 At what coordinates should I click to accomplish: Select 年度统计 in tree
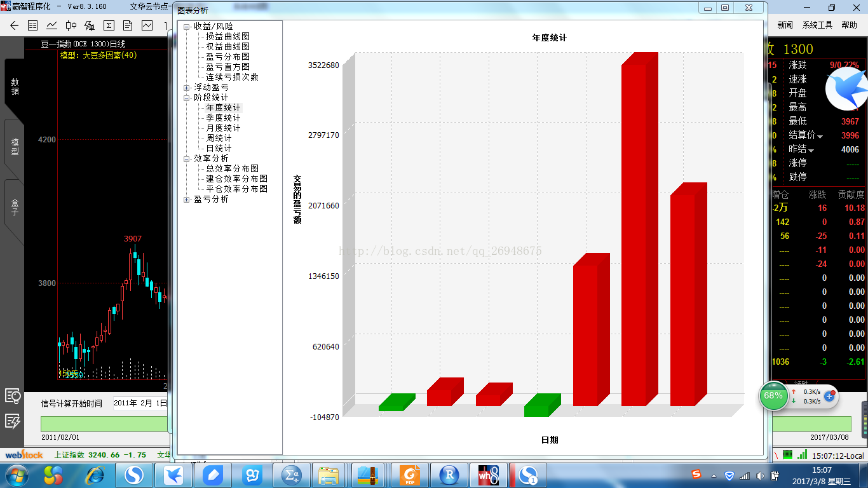click(223, 107)
